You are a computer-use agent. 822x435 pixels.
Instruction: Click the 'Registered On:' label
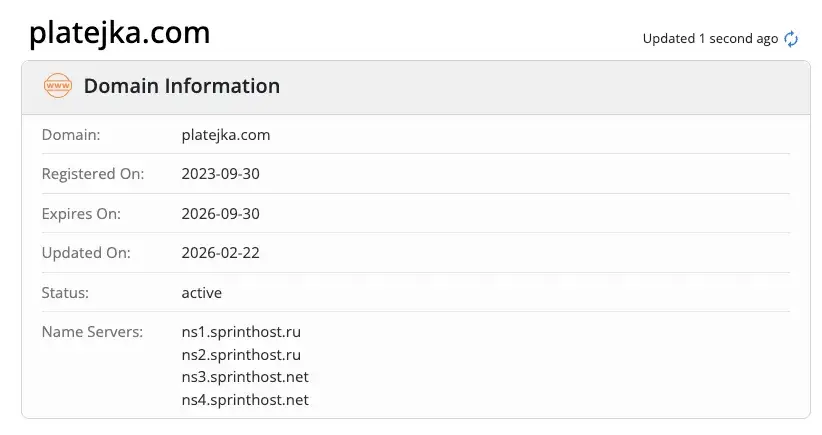pos(93,174)
